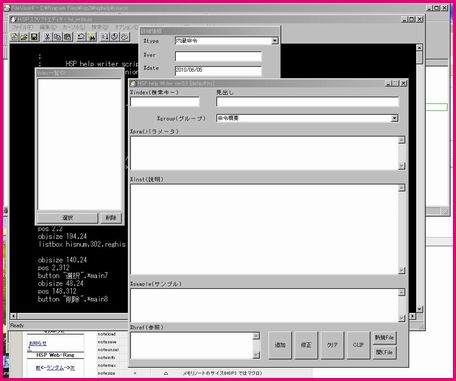Click the Cut scissors toolbar icon
Image resolution: width=456 pixels, height=381 pixels.
click(47, 37)
